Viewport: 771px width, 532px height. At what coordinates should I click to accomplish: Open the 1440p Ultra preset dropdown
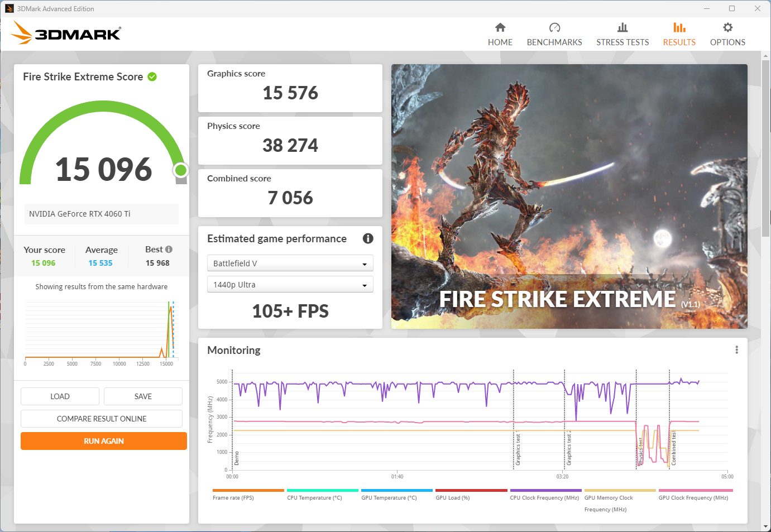(290, 285)
